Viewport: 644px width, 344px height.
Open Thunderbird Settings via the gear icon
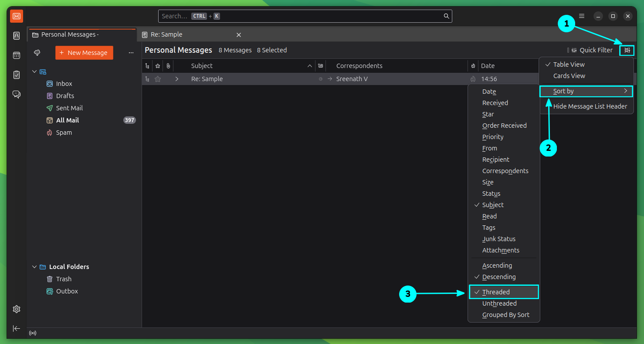coord(17,309)
